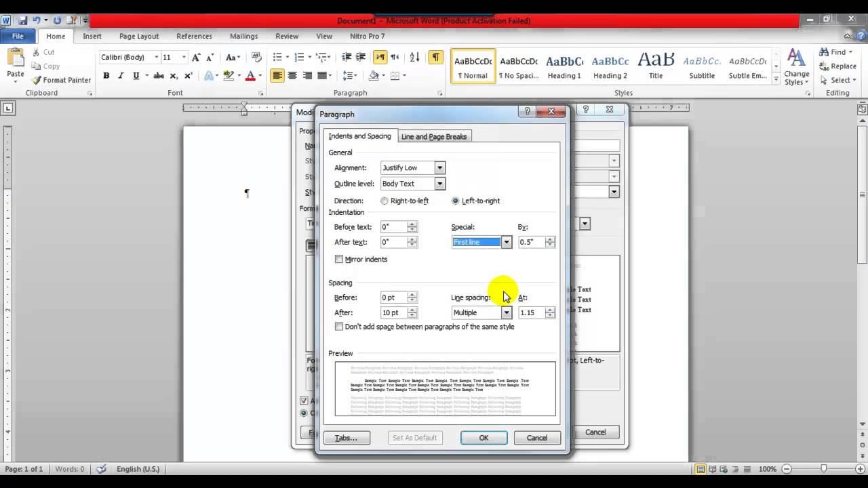Apply Underline formatting button
Image resolution: width=868 pixels, height=488 pixels.
[x=136, y=76]
